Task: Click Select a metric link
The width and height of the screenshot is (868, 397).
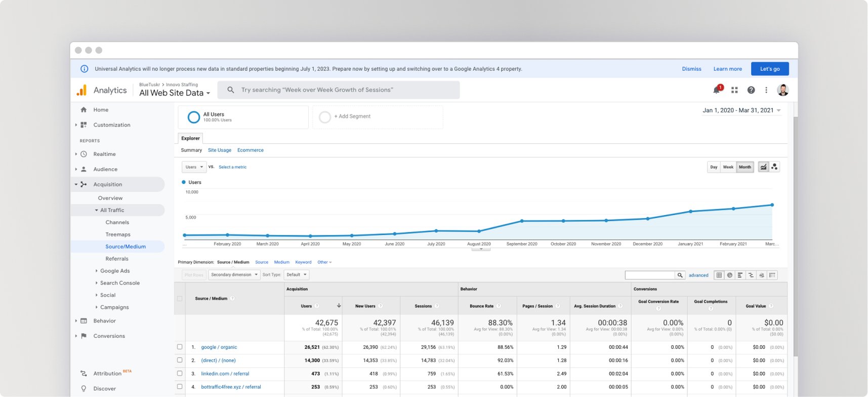Action: (233, 167)
